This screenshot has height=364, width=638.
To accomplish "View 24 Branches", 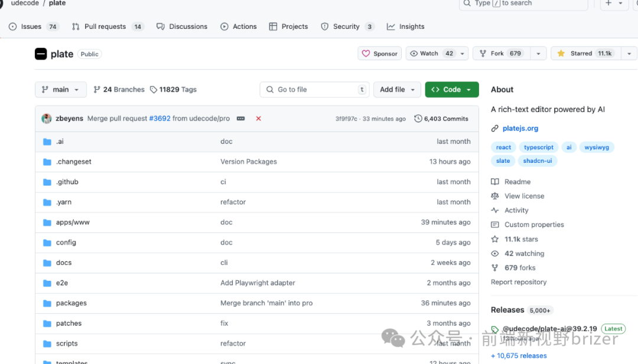I will click(x=119, y=89).
